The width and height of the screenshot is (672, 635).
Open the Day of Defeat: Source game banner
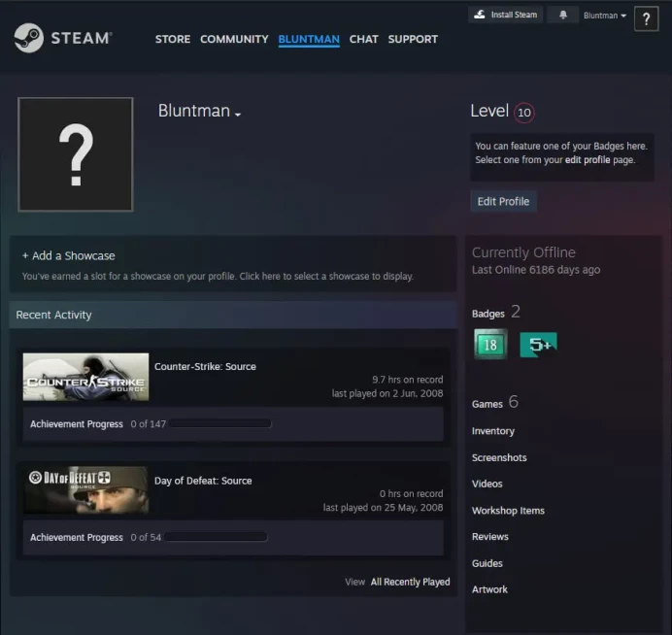coord(85,489)
